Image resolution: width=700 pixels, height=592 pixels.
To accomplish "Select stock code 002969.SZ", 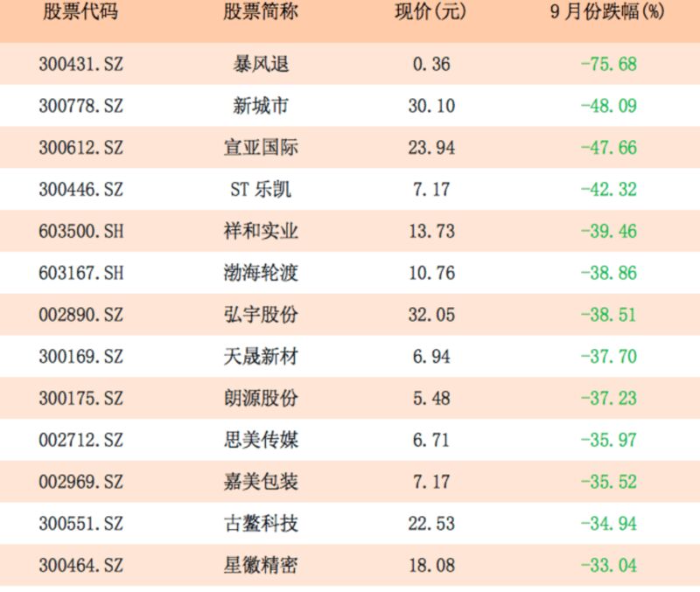I will point(80,482).
